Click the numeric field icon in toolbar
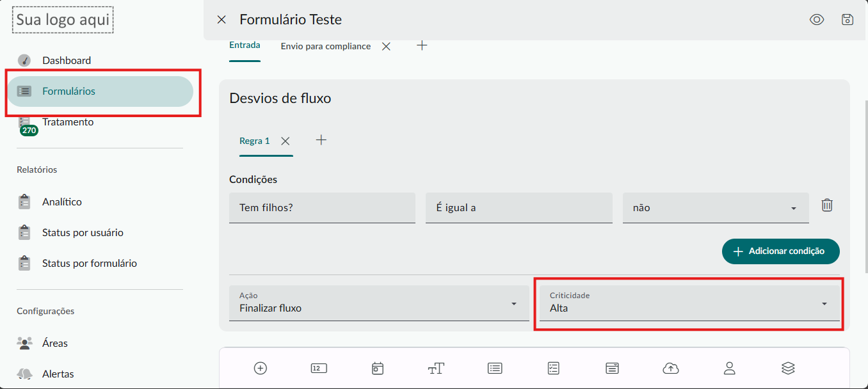The width and height of the screenshot is (868, 389). [x=319, y=368]
